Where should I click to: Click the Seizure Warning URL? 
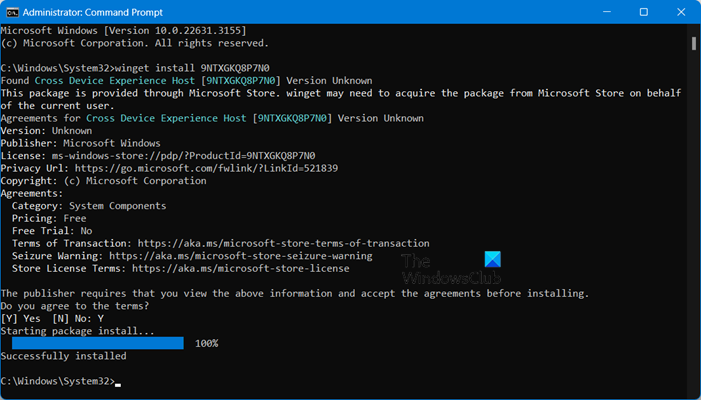[x=240, y=256]
